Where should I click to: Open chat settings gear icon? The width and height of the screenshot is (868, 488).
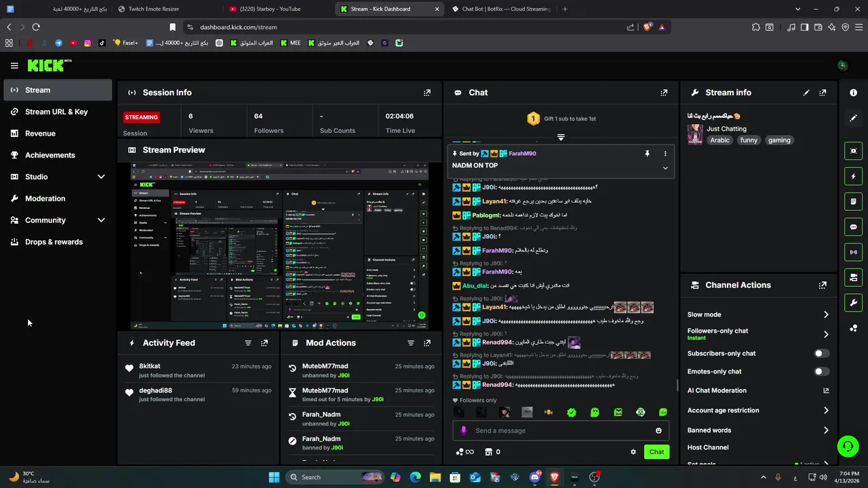(x=633, y=452)
